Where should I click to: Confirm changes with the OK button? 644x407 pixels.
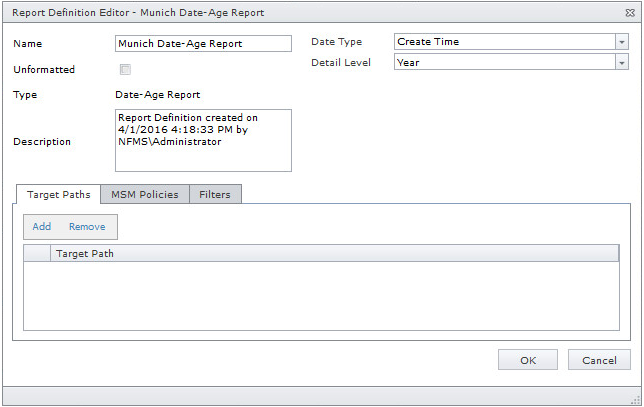[528, 360]
